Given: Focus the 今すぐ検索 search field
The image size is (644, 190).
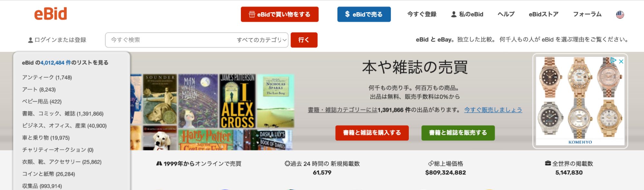Looking at the screenshot, I should [x=170, y=40].
